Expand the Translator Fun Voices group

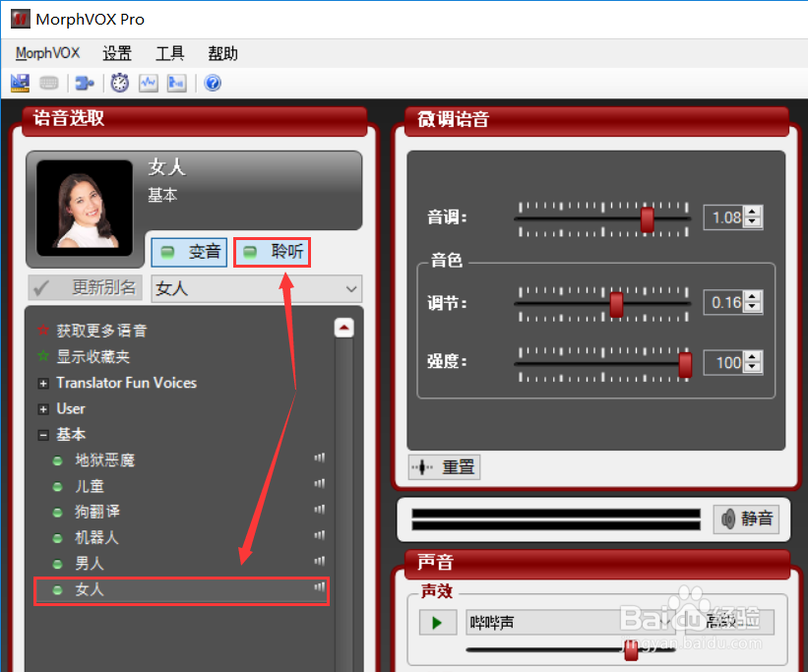coord(44,384)
